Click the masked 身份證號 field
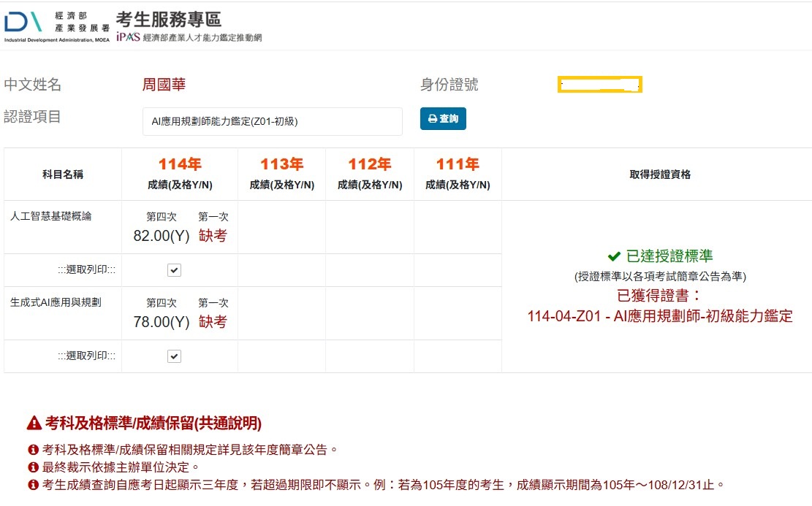This screenshot has height=506, width=812. (599, 85)
